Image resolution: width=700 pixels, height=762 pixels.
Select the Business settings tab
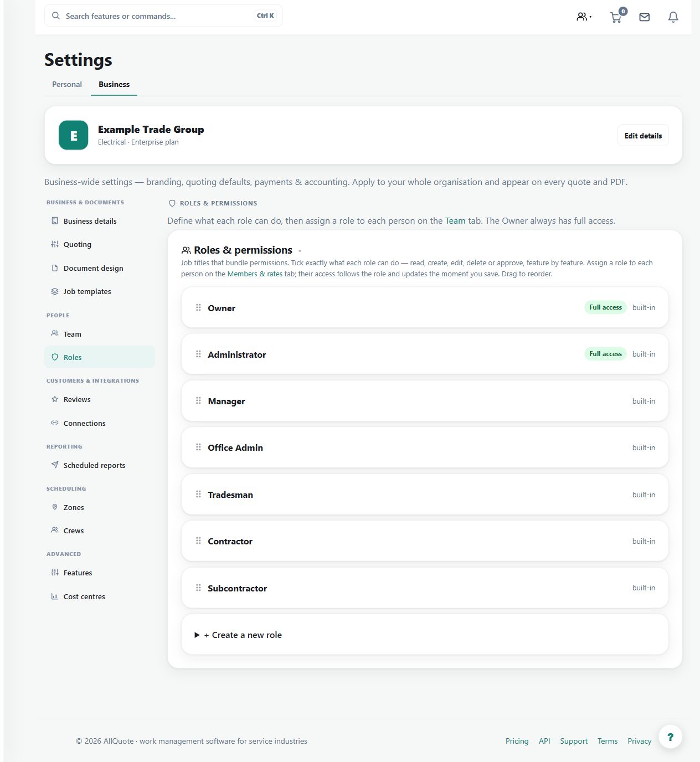114,84
